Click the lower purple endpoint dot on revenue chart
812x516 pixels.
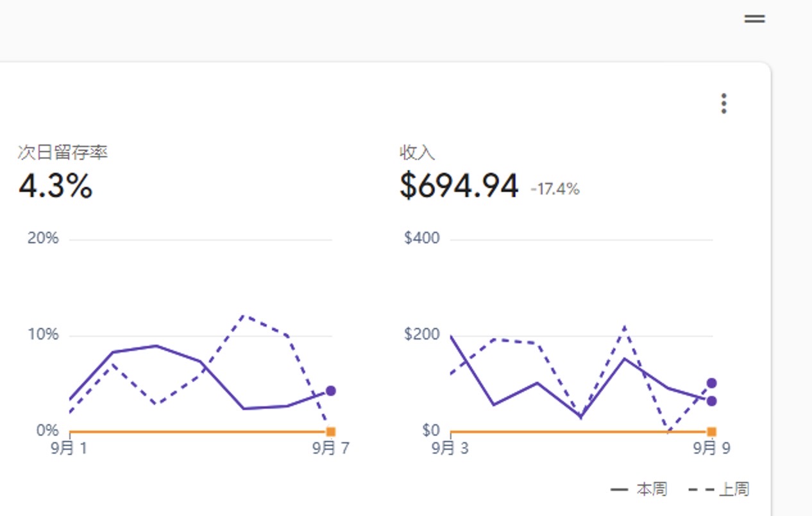(x=711, y=401)
